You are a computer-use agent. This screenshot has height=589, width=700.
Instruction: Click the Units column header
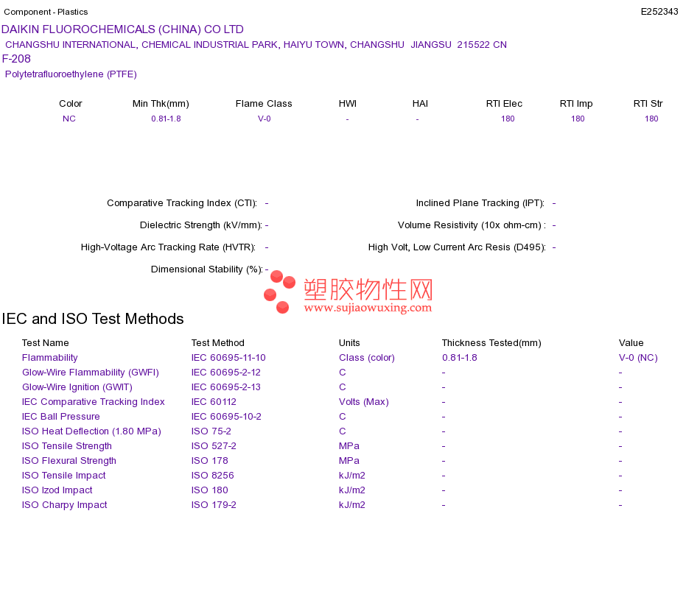tap(349, 342)
